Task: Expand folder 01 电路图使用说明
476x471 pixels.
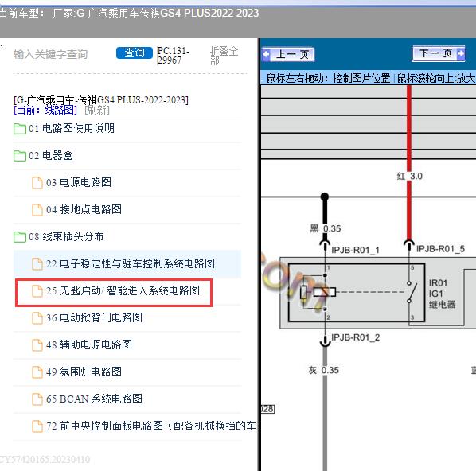Action: click(x=72, y=128)
